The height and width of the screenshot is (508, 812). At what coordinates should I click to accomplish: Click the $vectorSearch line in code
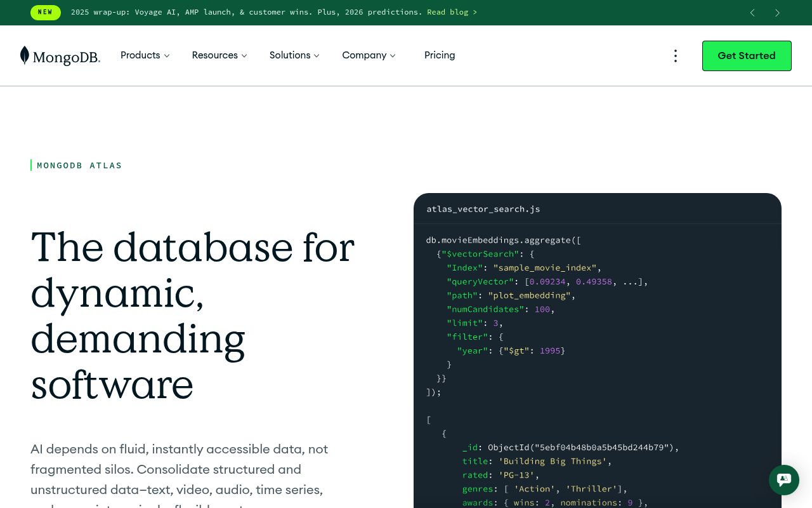click(485, 254)
